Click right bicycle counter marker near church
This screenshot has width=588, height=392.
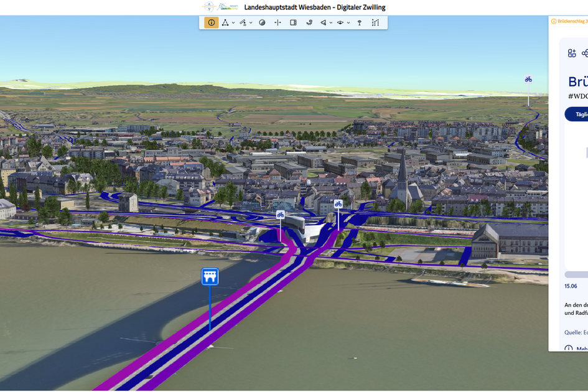(x=338, y=203)
